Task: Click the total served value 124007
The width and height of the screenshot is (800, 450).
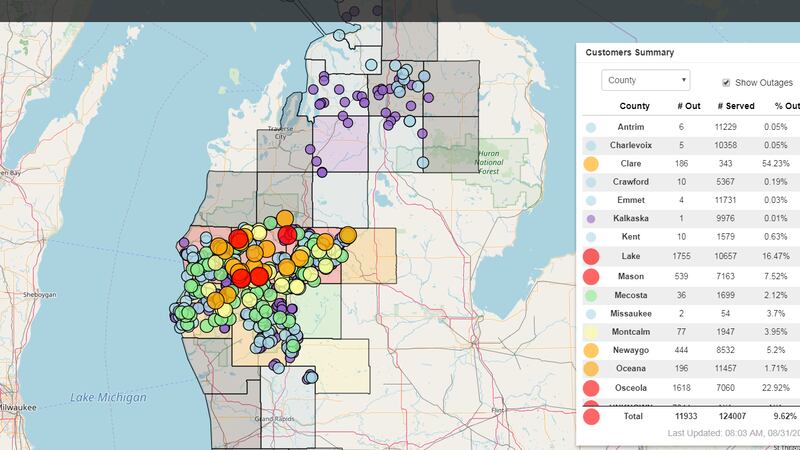Action: coord(732,416)
